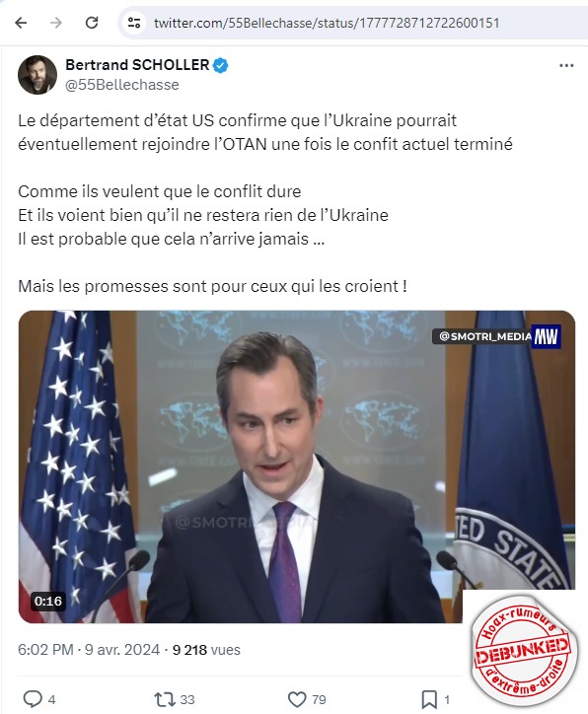
Task: Open site information icon in address bar
Action: [134, 23]
